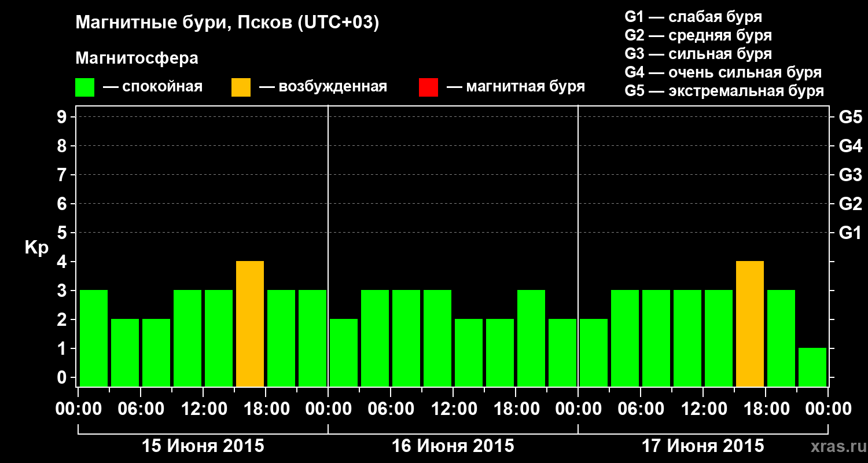Viewport: 868px width, 463px height.
Task: Select the first green bar of 15 Июня
Action: (94, 338)
